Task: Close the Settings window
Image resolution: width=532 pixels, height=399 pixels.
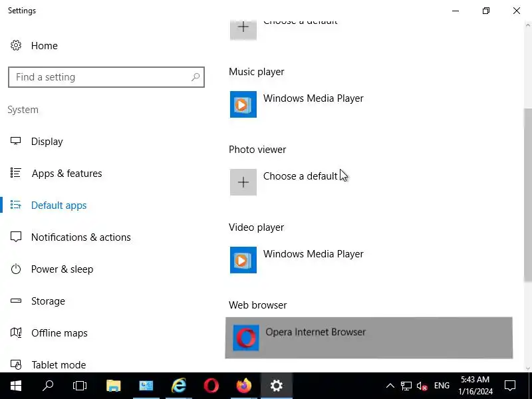Action: [517, 11]
